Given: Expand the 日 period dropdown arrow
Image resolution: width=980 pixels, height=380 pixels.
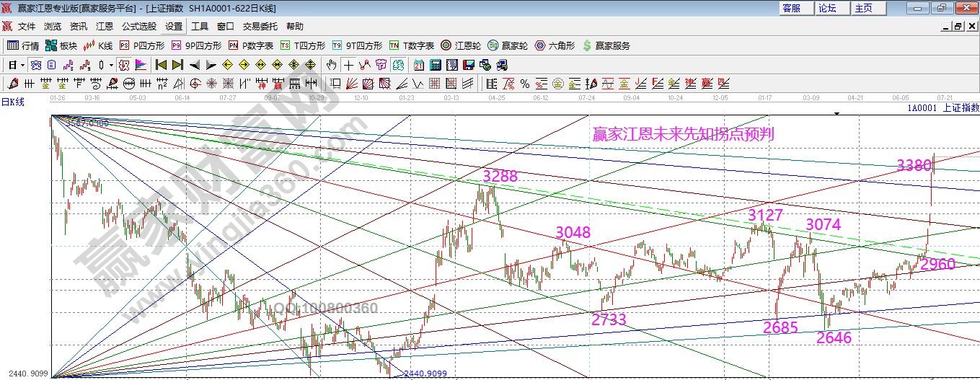Looking at the screenshot, I should [x=22, y=65].
